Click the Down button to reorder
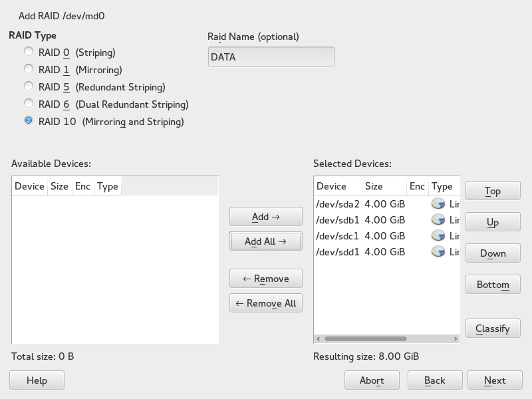 point(493,253)
